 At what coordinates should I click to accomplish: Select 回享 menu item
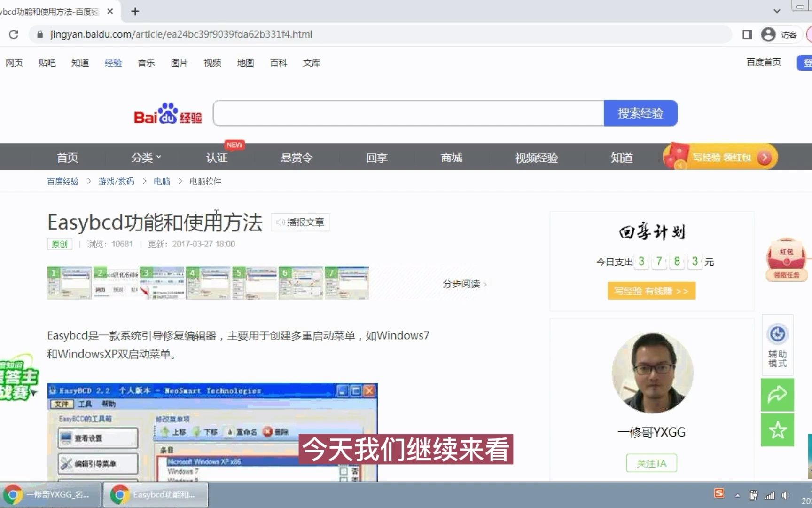(377, 158)
